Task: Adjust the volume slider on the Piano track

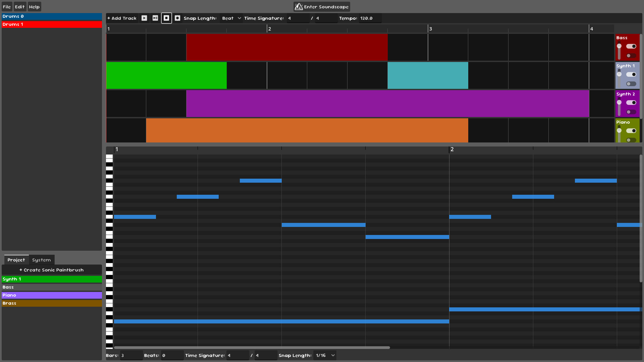Action: tap(619, 131)
